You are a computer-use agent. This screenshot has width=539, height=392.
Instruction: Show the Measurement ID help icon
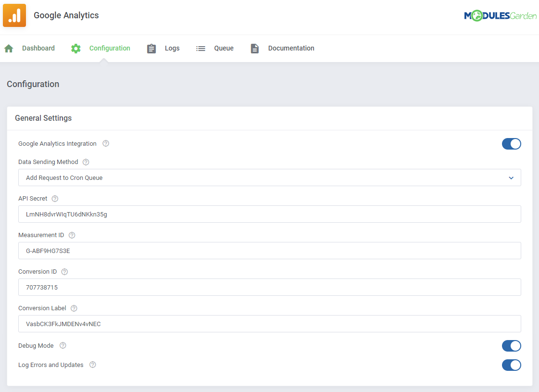pos(72,235)
